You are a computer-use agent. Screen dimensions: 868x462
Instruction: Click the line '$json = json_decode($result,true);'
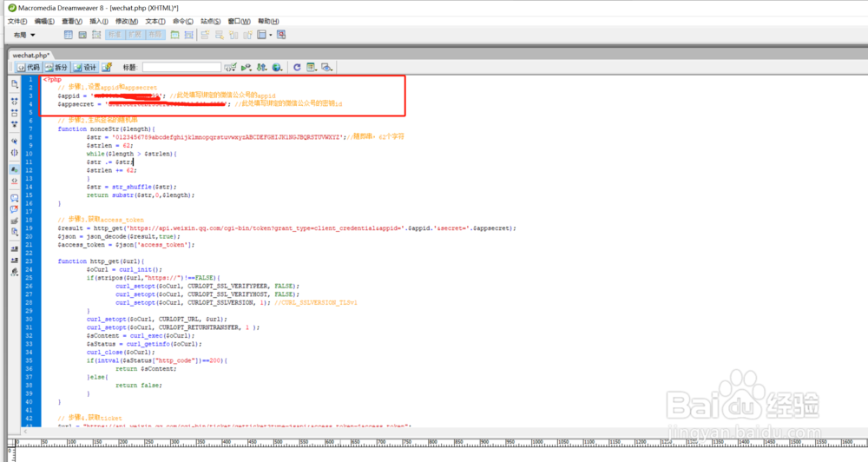click(119, 236)
